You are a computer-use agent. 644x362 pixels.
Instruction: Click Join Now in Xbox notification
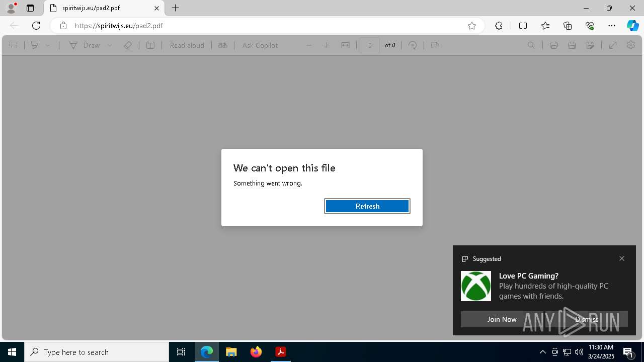502,319
